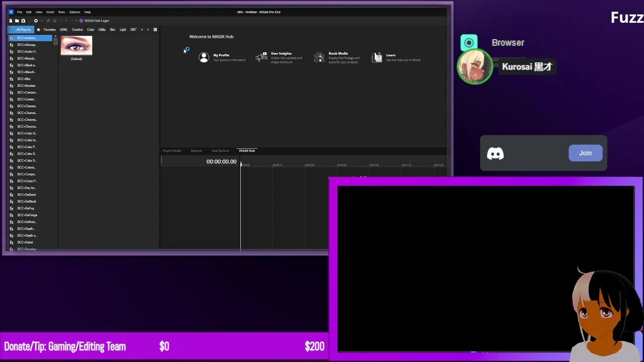The width and height of the screenshot is (644, 362).
Task: Select the Color plug-in category
Action: (91, 30)
